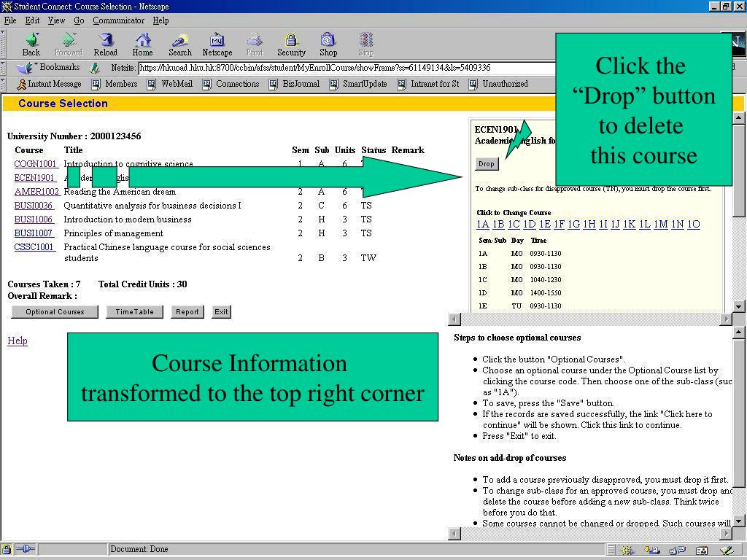Image resolution: width=747 pixels, height=560 pixels.
Task: Open the AMER1002 course link
Action: 36,192
